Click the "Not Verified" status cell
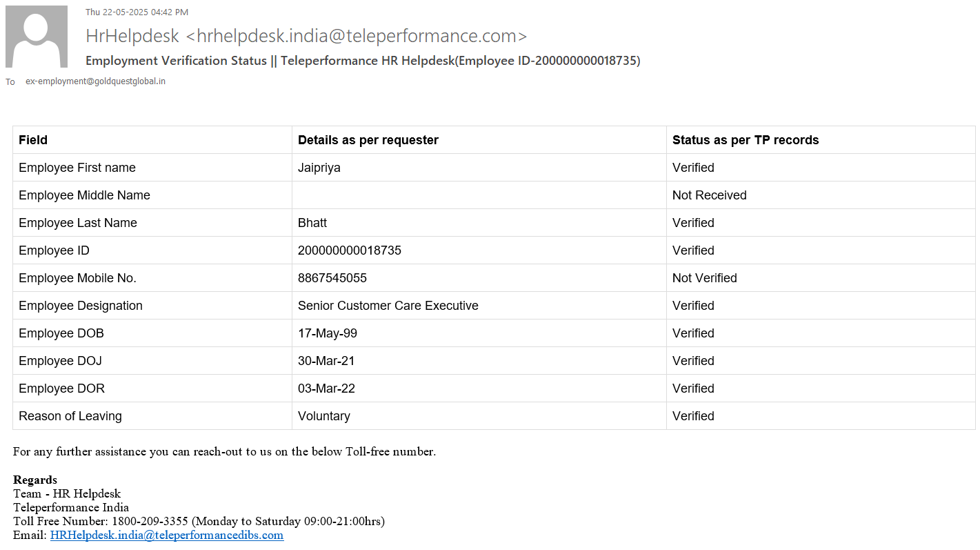Image resolution: width=980 pixels, height=550 pixels. 705,278
